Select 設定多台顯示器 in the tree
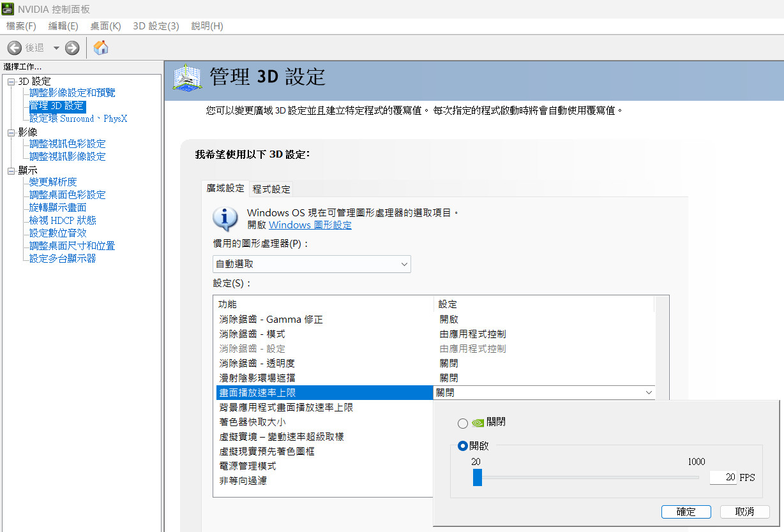 click(63, 258)
